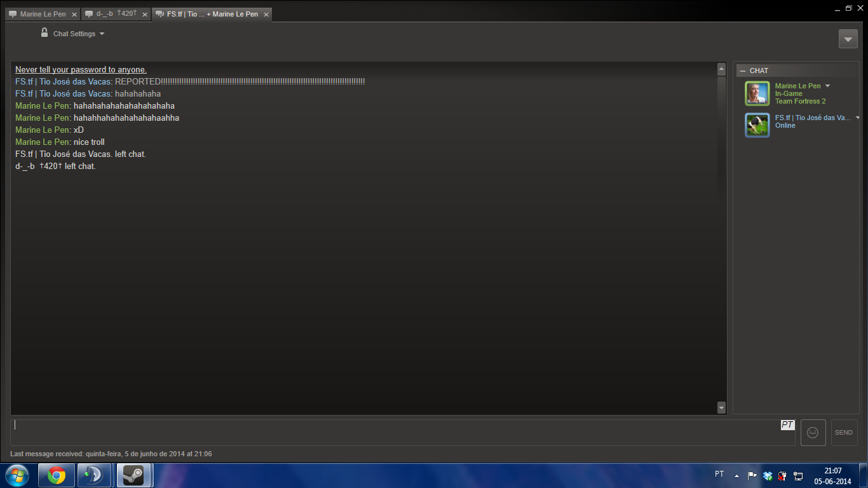
Task: Click the FS.tf Tio José cow avatar
Action: (x=757, y=125)
